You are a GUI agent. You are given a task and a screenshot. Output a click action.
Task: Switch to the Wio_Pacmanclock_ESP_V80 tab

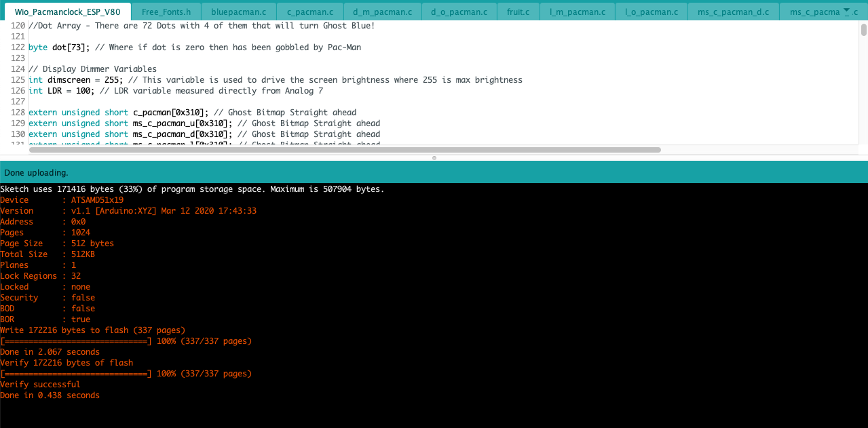pos(68,11)
